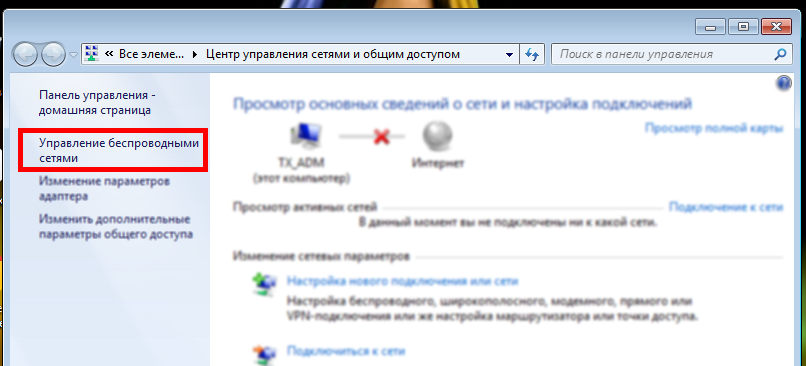Click the refresh address bar button
Image resolution: width=806 pixels, height=366 pixels.
[x=532, y=54]
